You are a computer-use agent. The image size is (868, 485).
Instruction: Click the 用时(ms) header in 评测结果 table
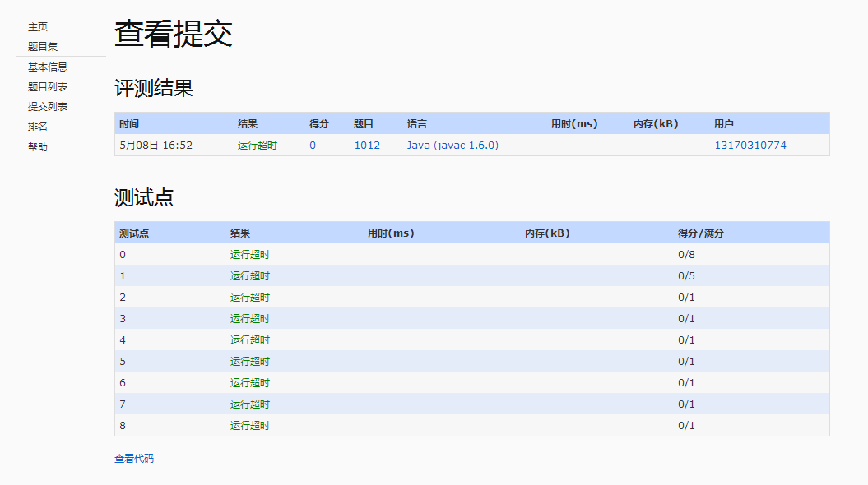coord(574,124)
